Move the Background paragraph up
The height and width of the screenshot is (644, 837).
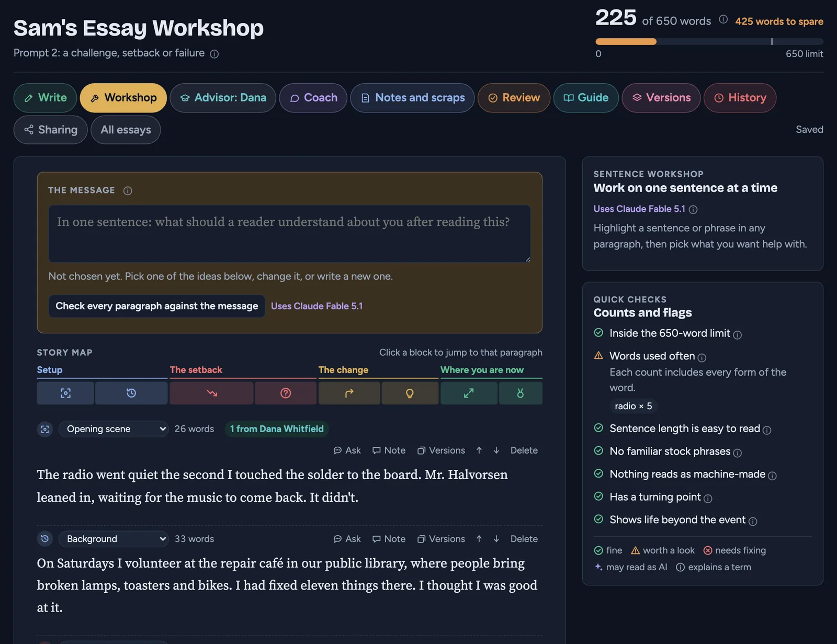click(x=479, y=539)
